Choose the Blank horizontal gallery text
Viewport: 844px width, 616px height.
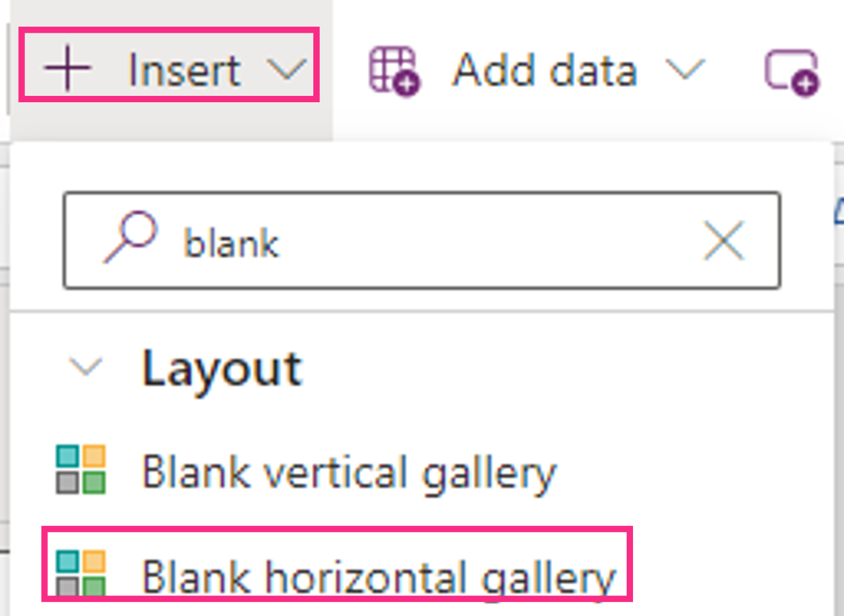[x=378, y=576]
